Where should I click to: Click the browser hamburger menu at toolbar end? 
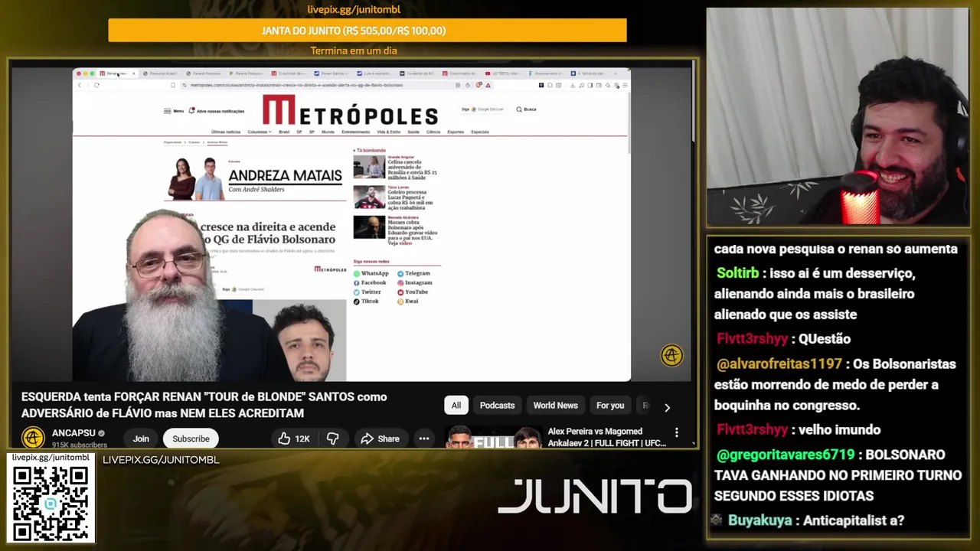[625, 85]
